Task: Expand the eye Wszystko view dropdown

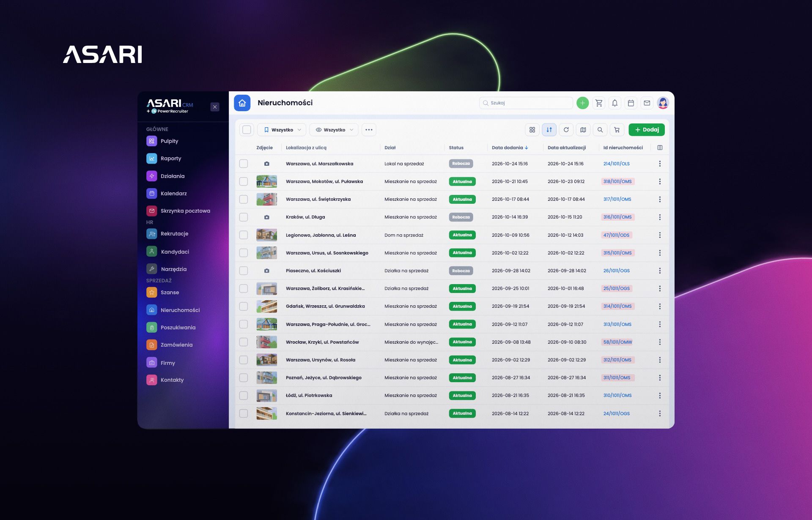Action: [x=334, y=130]
